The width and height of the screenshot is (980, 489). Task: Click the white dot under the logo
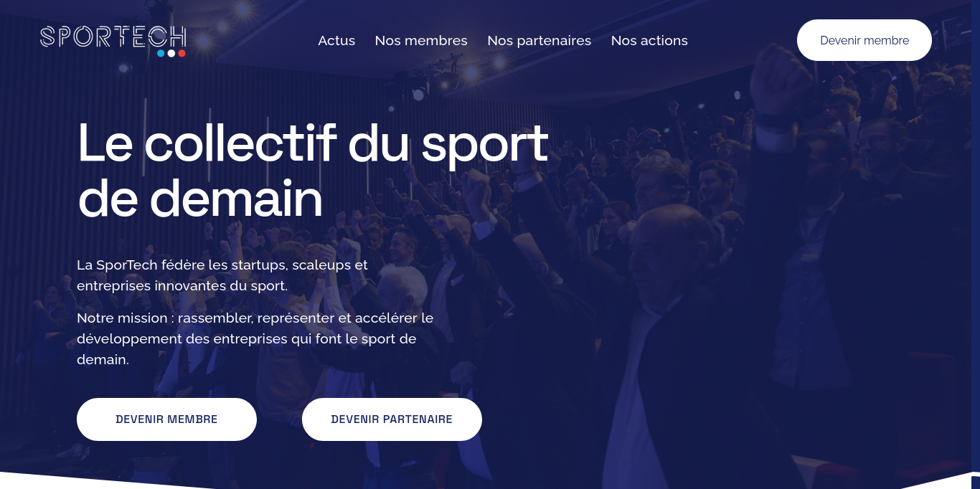click(x=171, y=53)
